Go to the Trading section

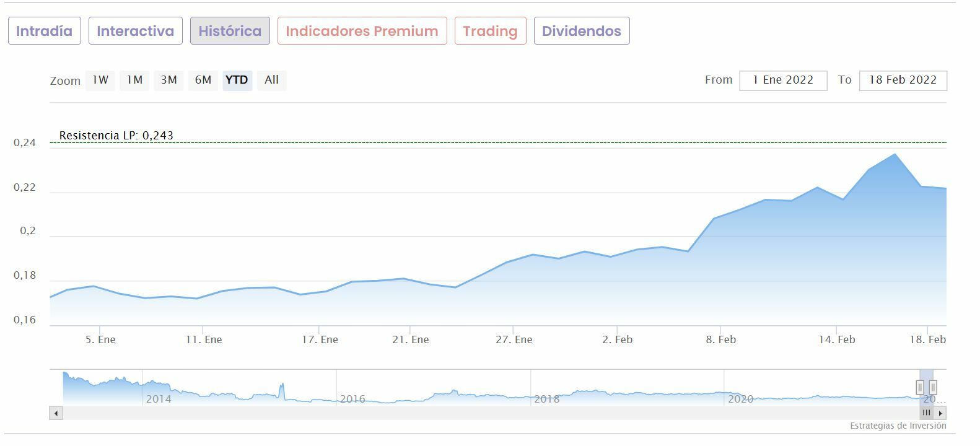(x=490, y=31)
